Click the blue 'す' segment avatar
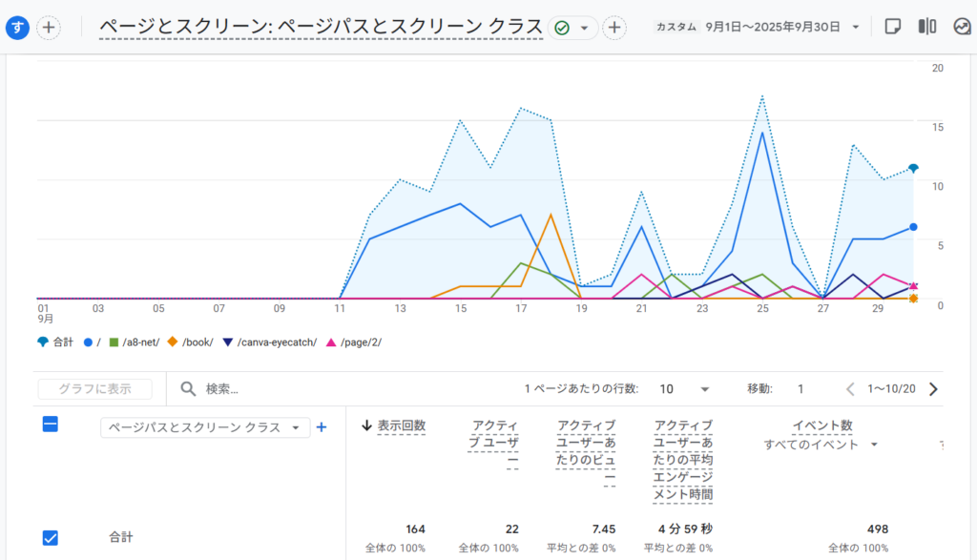 point(17,28)
